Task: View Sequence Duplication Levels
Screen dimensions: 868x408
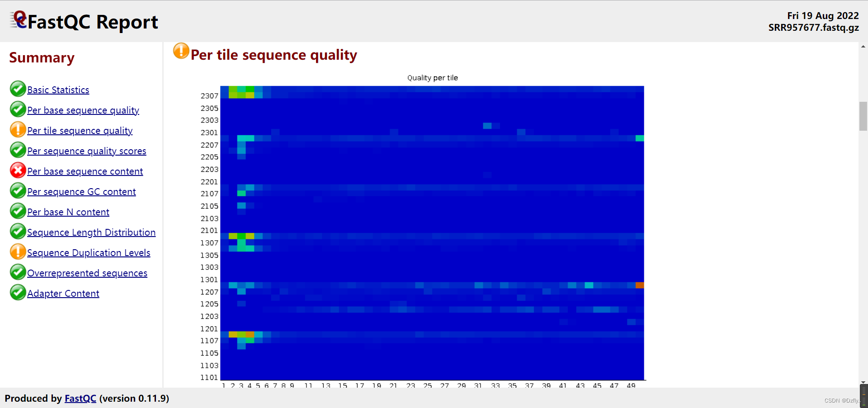Action: coord(89,253)
